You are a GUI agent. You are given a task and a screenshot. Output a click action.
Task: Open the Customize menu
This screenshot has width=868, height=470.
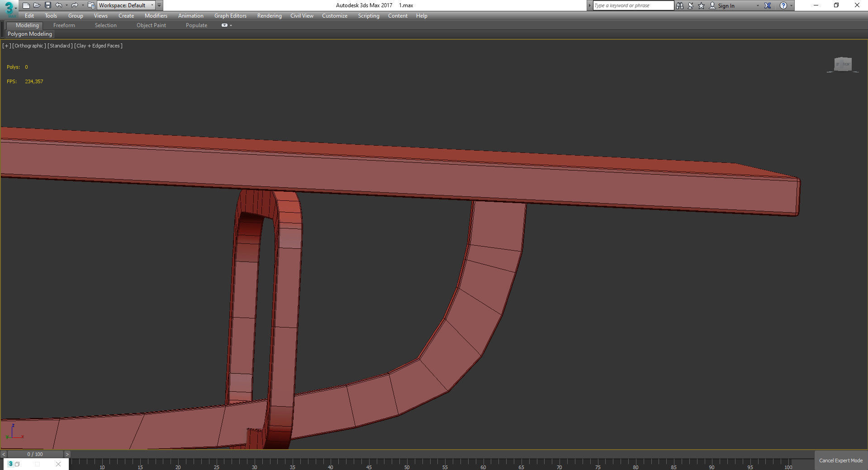coord(335,16)
